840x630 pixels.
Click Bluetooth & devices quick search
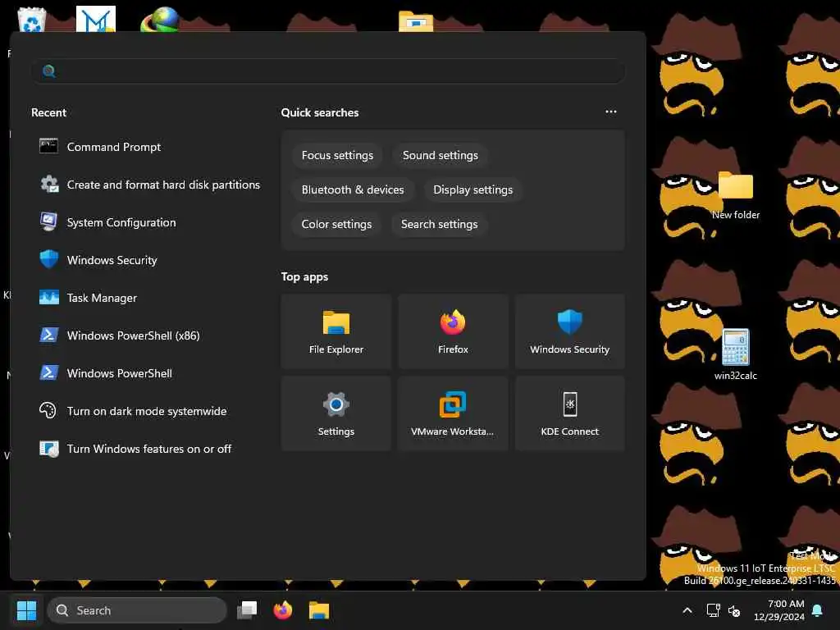coord(353,189)
